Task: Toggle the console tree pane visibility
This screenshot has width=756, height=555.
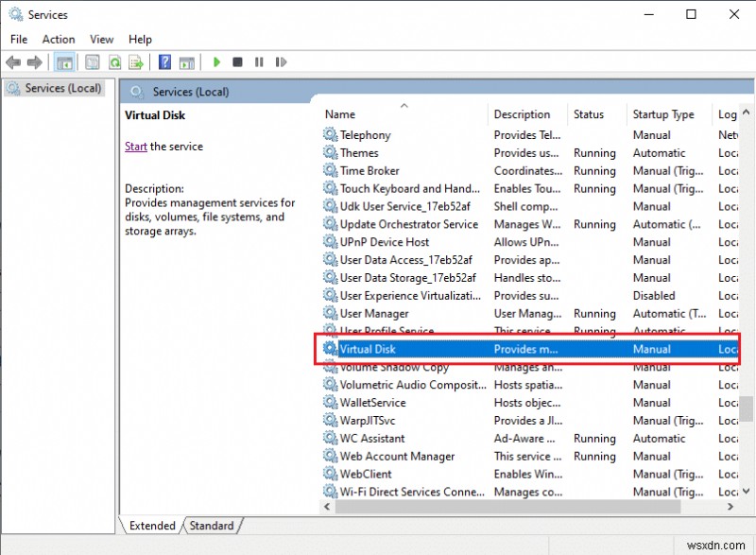Action: [64, 62]
